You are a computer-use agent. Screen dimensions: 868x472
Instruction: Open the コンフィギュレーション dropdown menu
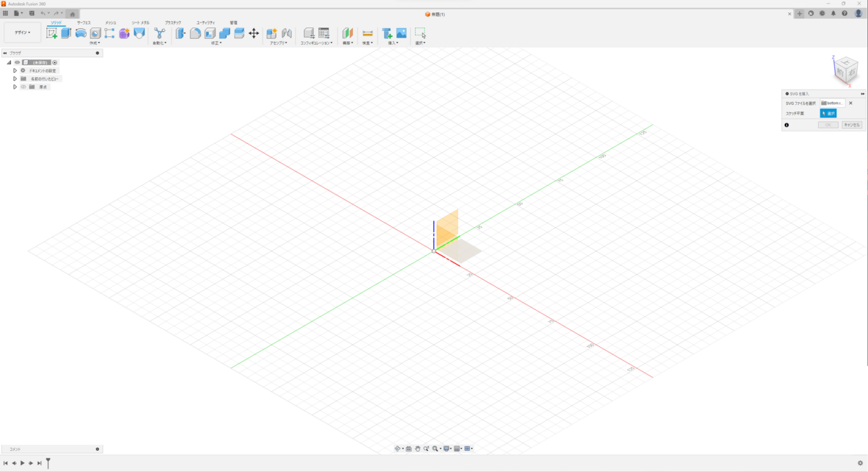pyautogui.click(x=317, y=43)
